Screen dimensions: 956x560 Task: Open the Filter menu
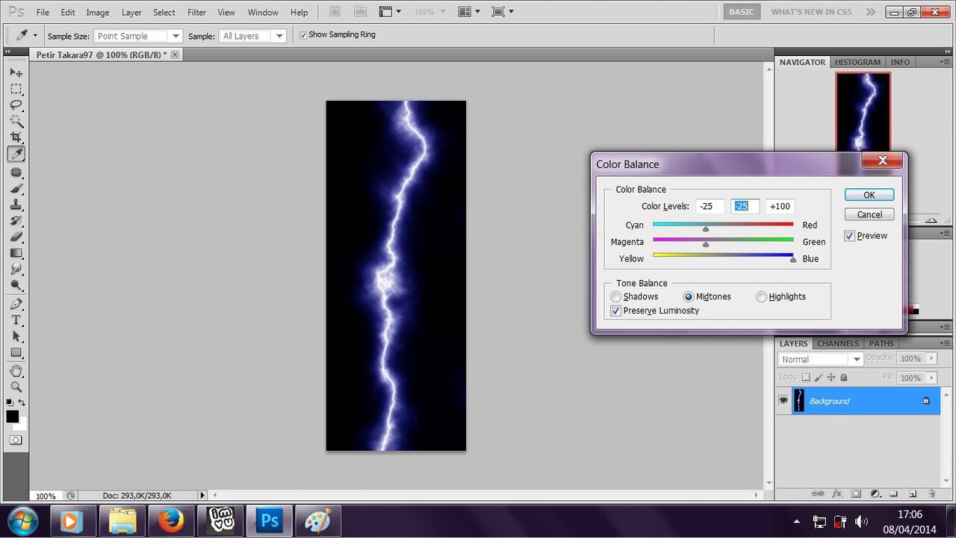click(x=196, y=12)
